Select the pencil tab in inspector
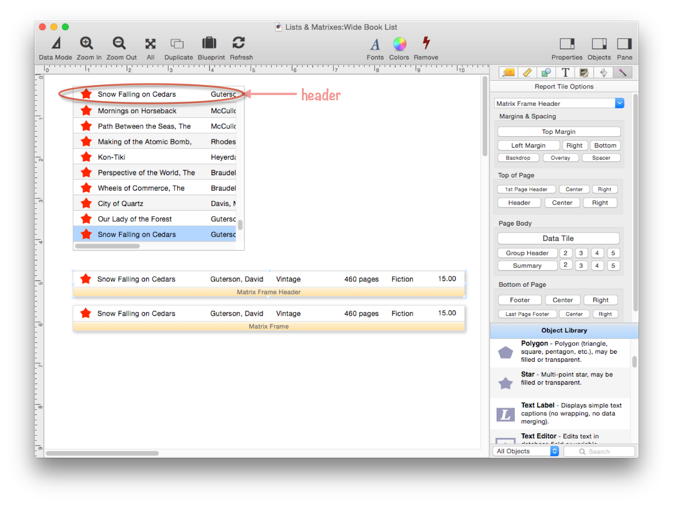The image size is (673, 506). coord(527,73)
